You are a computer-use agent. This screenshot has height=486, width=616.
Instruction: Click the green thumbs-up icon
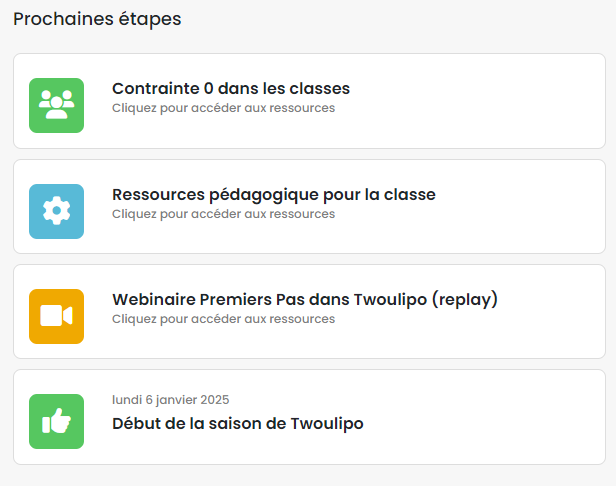click(x=57, y=421)
